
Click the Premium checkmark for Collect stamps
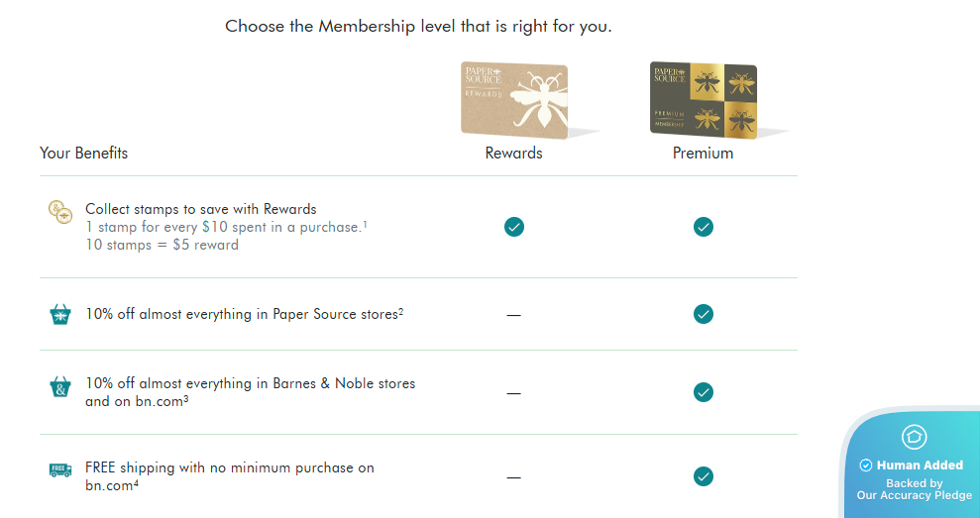(x=704, y=227)
